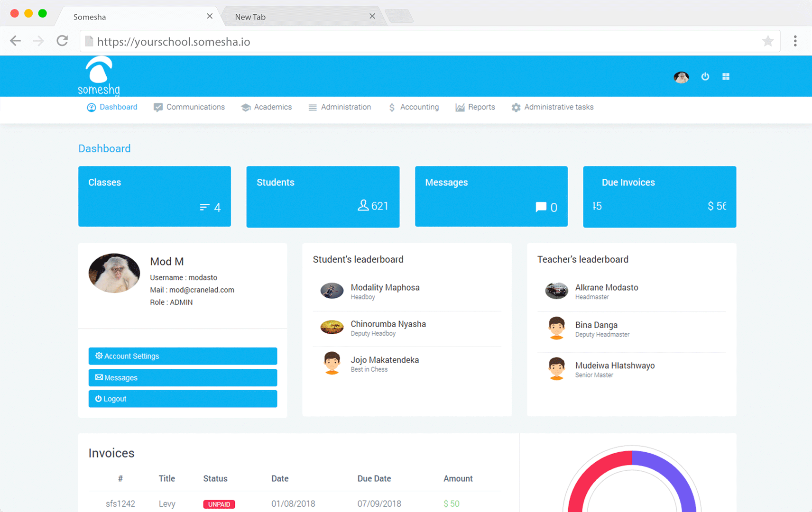Click Modality Maphosa name in leaderboard
This screenshot has width=812, height=512.
[385, 287]
